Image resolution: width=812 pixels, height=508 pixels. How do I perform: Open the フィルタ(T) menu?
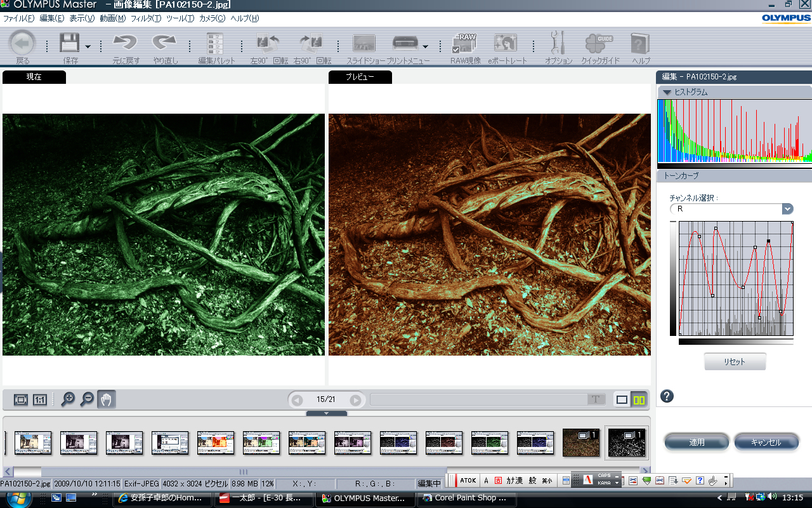(146, 18)
